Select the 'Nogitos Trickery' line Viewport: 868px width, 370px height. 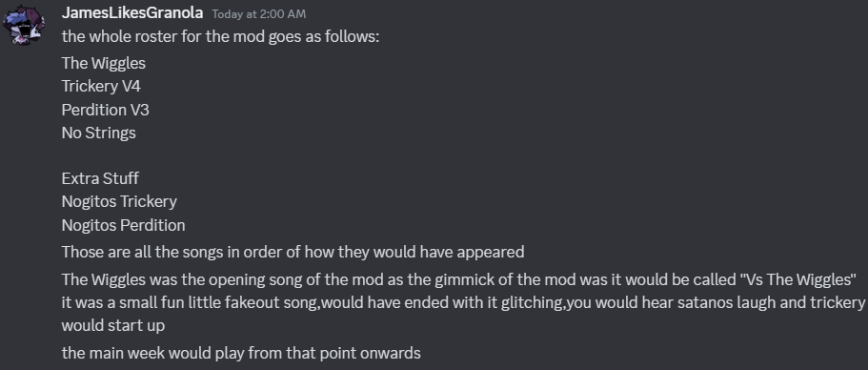(x=119, y=201)
